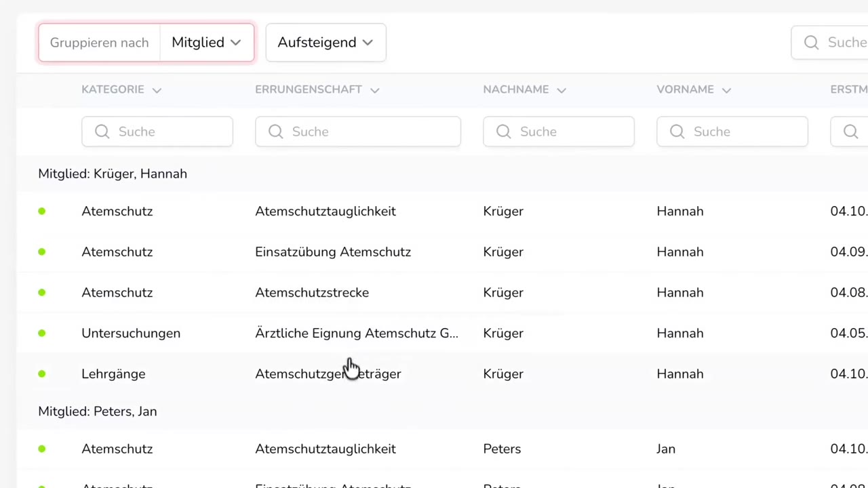868x488 pixels.
Task: Click the VORNAME column header label
Action: pyautogui.click(x=685, y=89)
